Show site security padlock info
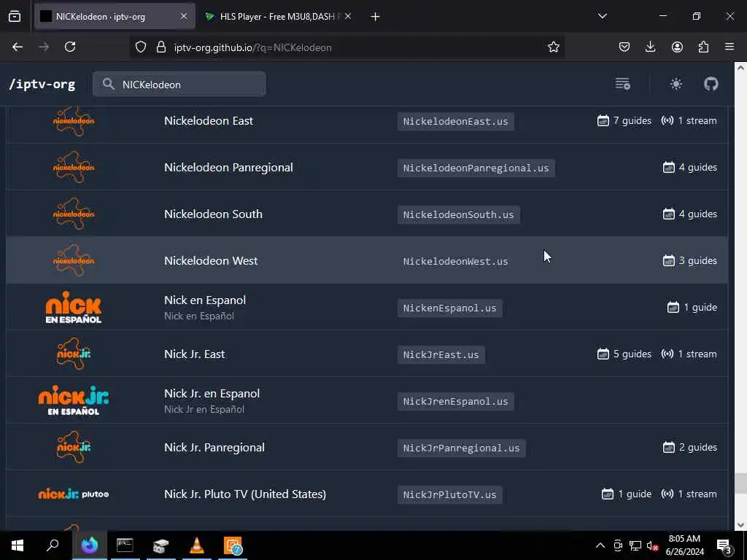This screenshot has width=747, height=560. point(161,47)
